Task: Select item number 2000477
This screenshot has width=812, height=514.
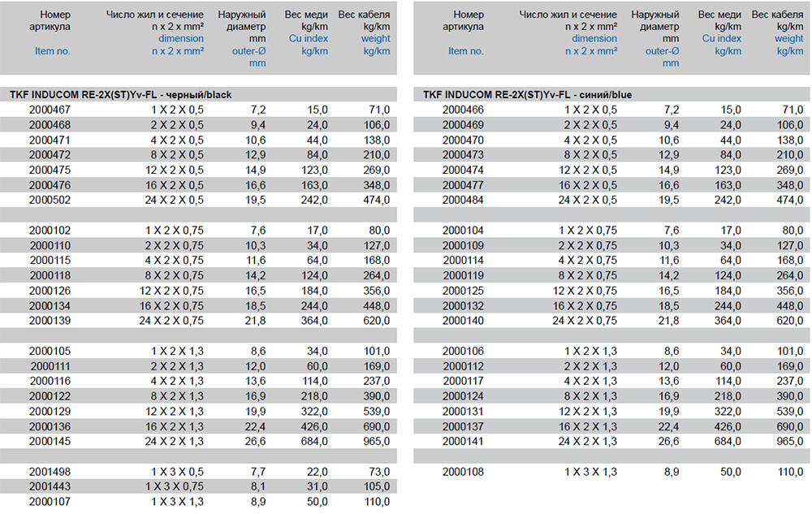Action: (x=463, y=185)
